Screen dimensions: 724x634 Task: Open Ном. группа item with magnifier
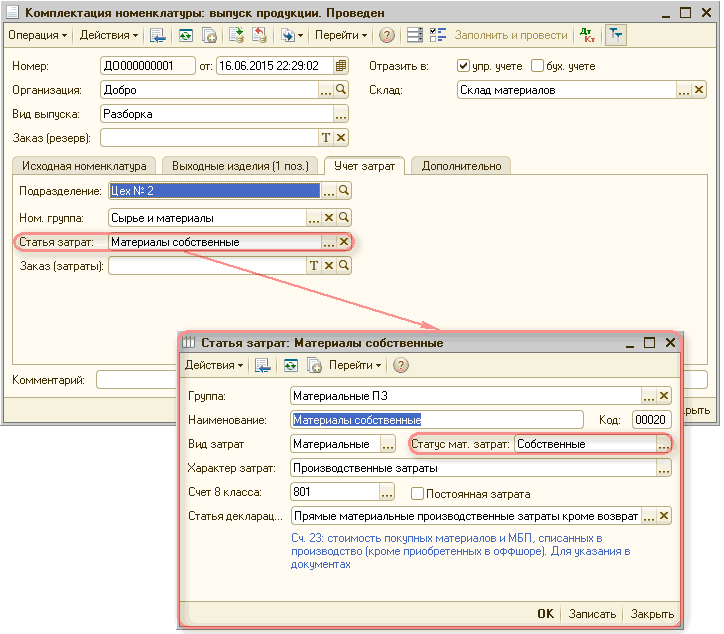344,217
